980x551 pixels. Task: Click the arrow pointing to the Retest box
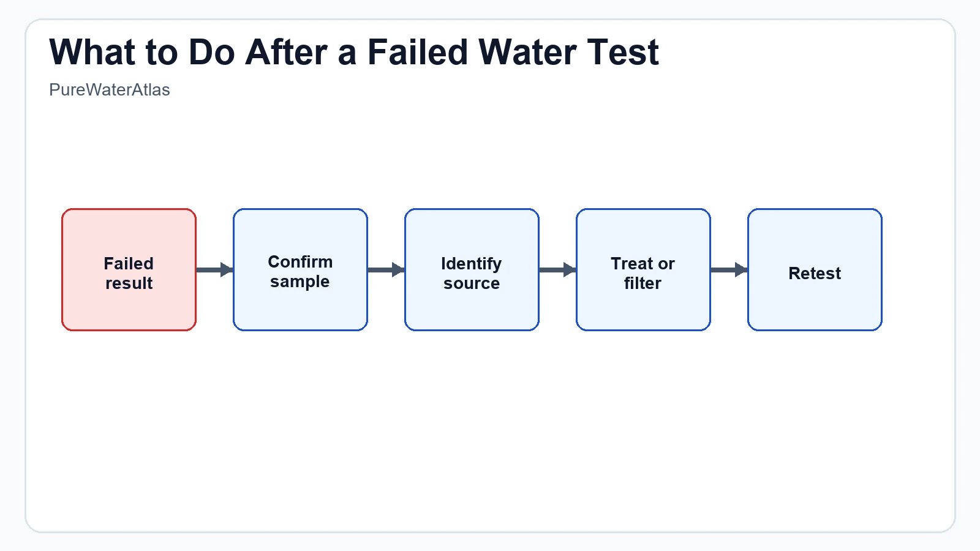pos(729,270)
